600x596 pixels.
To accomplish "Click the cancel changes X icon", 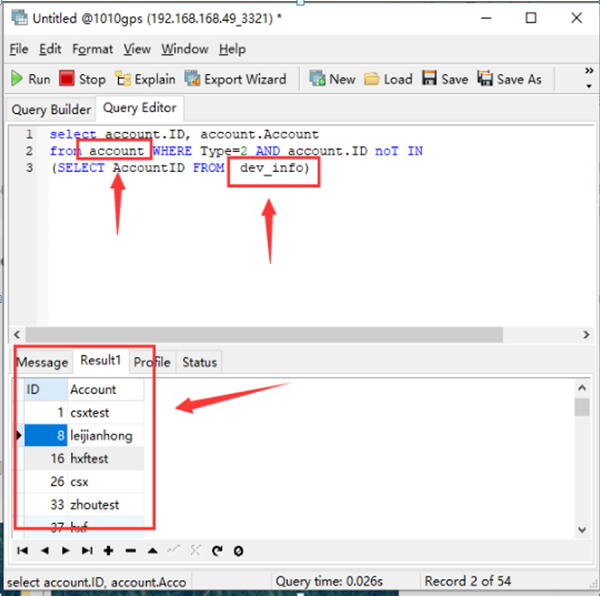I will [196, 550].
